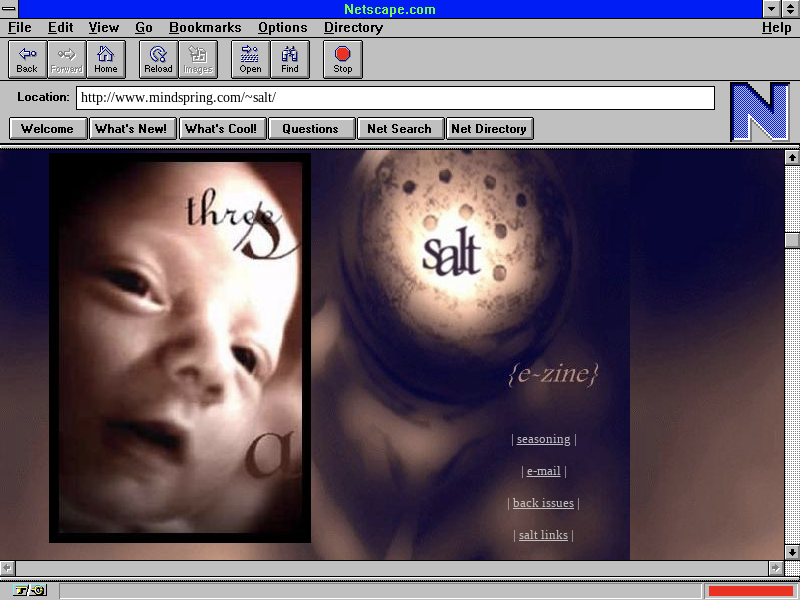Click the salt links hyperlink
The image size is (800, 600).
click(543, 535)
